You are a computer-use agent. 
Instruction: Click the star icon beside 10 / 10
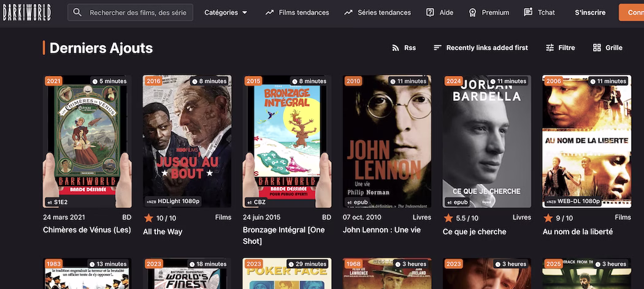pyautogui.click(x=148, y=218)
